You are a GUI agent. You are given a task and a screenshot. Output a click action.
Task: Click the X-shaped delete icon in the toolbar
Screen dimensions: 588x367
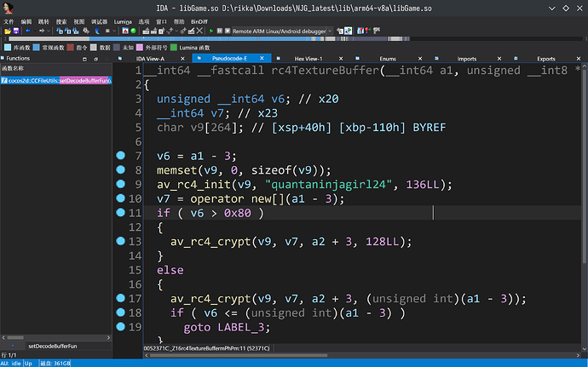pos(199,31)
